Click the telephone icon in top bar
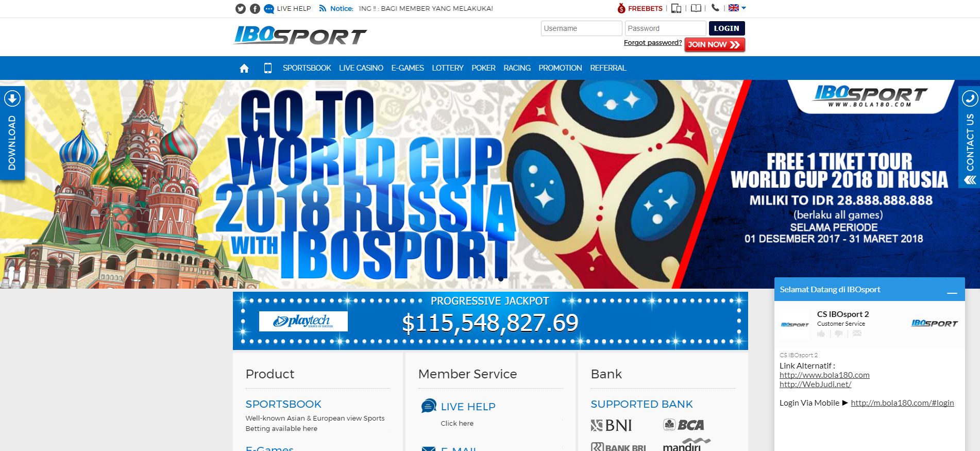The width and height of the screenshot is (980, 451). 715,8
